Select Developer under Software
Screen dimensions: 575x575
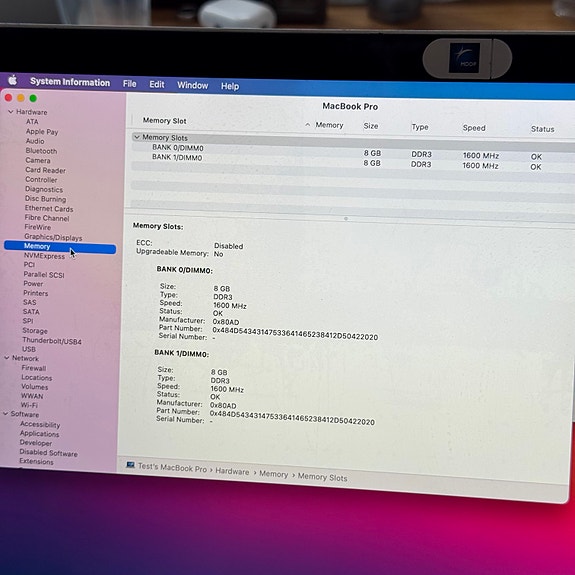click(x=36, y=443)
